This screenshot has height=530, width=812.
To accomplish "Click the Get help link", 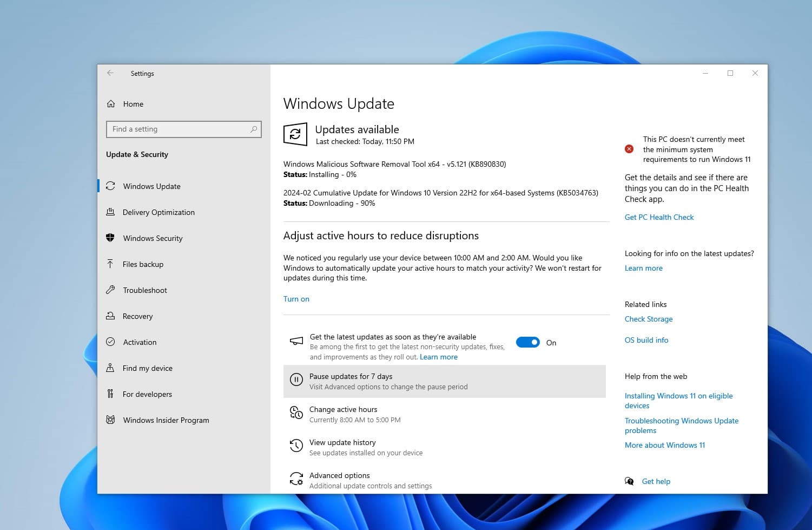I will coord(656,481).
